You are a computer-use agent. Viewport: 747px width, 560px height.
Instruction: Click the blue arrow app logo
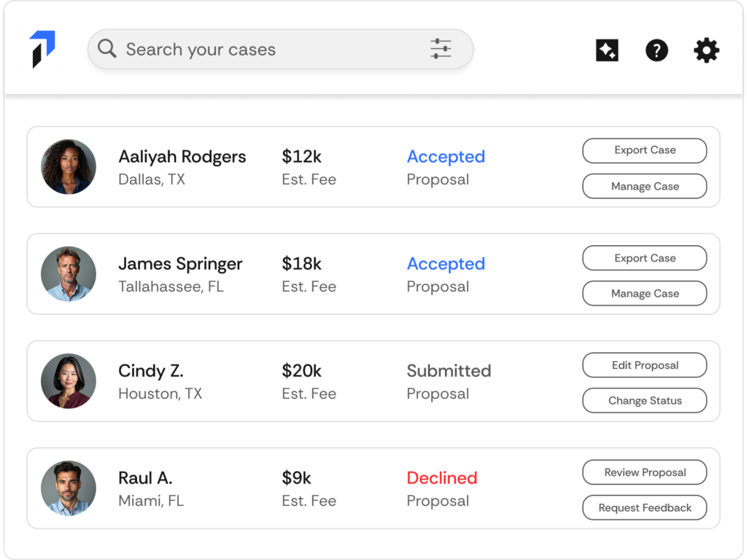(42, 50)
